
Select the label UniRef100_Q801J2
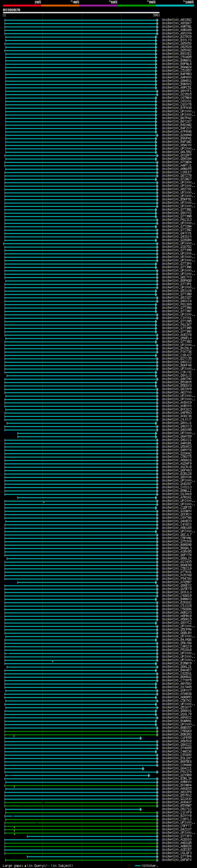(x=177, y=375)
